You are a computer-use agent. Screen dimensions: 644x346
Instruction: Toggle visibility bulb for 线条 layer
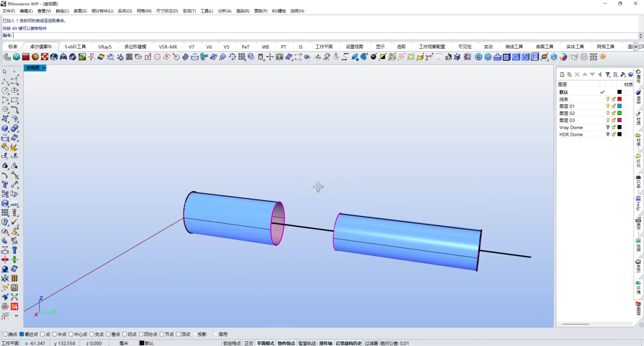pos(608,99)
